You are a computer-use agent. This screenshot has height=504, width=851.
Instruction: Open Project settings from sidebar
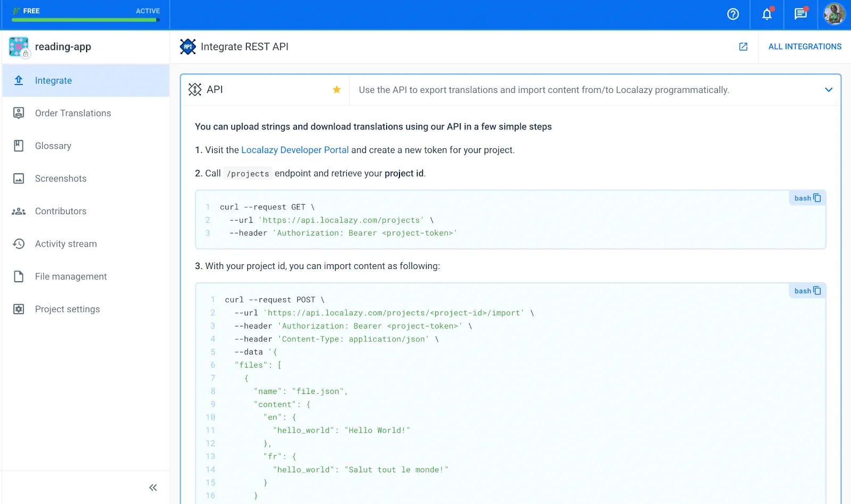(67, 309)
